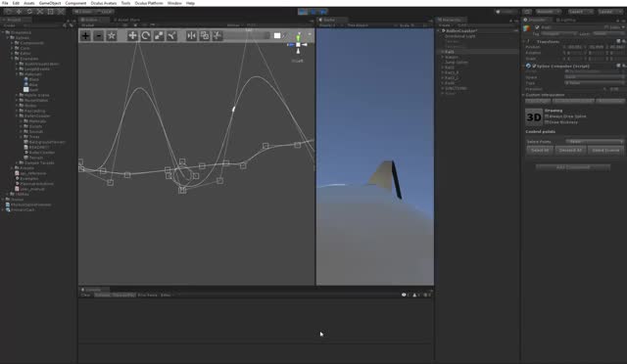
Task: Select the star preset icon
Action: [x=112, y=36]
